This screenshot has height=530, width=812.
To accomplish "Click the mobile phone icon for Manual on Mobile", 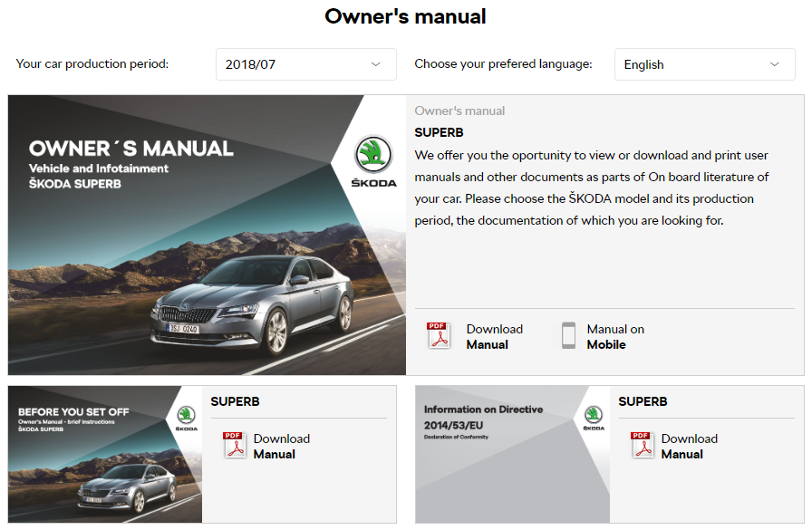I will tap(568, 336).
